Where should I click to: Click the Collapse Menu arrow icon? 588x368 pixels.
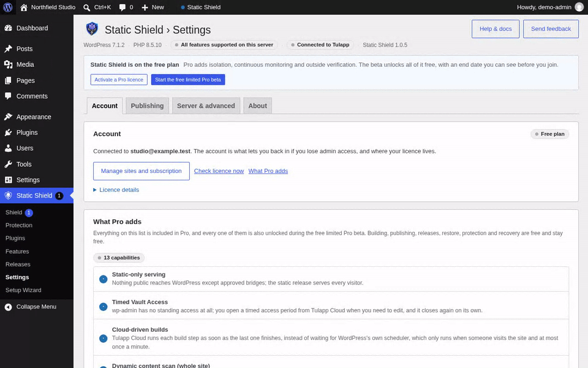click(x=8, y=307)
